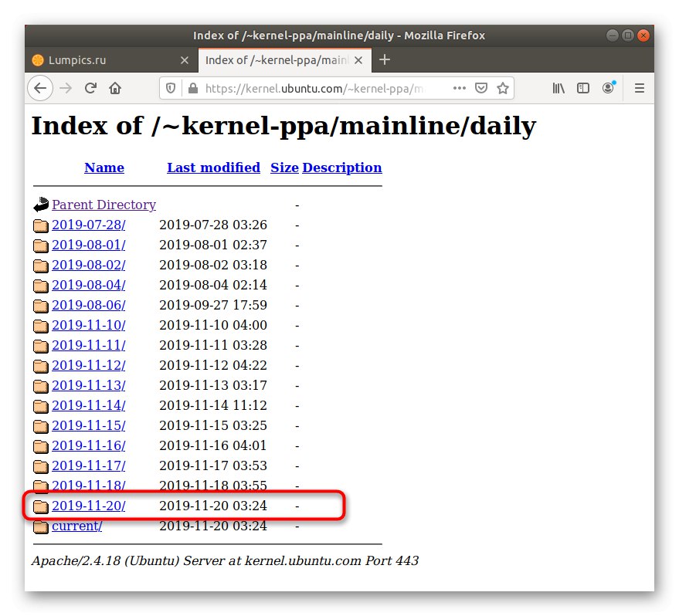Go back with the browser back arrow
Viewport: 679px width, 616px height.
click(x=40, y=88)
